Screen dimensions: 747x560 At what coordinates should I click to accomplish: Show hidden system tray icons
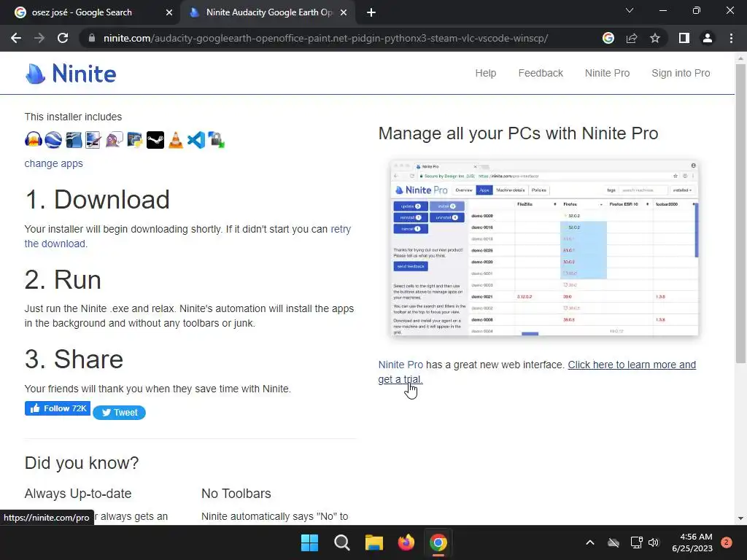point(589,542)
